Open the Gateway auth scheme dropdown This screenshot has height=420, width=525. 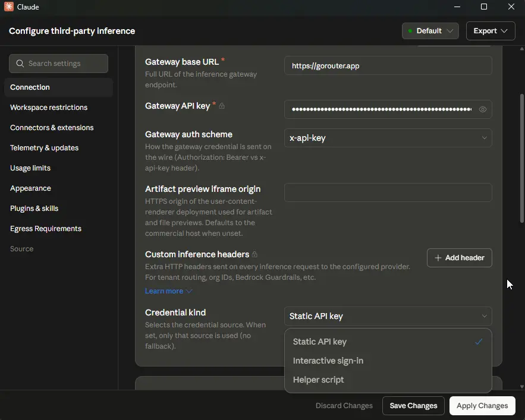click(388, 138)
